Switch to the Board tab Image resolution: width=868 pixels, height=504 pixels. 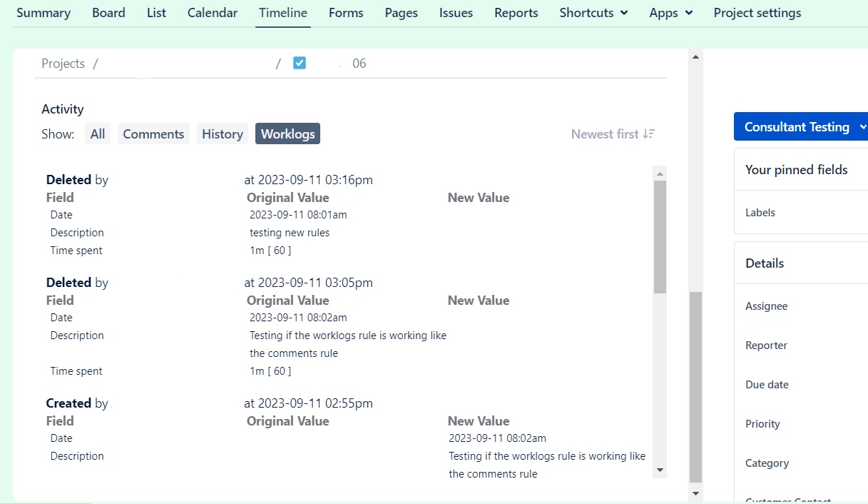[108, 12]
